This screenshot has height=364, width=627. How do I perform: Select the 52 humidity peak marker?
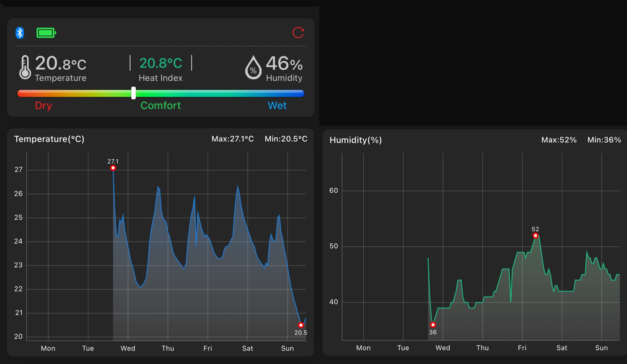tap(535, 236)
